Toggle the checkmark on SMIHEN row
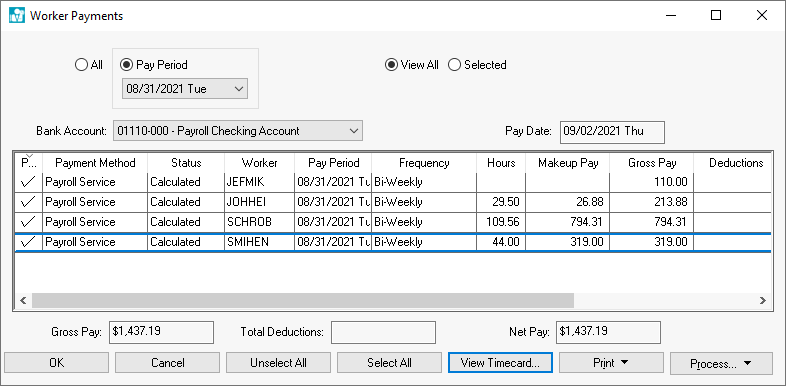The image size is (786, 386). point(29,242)
